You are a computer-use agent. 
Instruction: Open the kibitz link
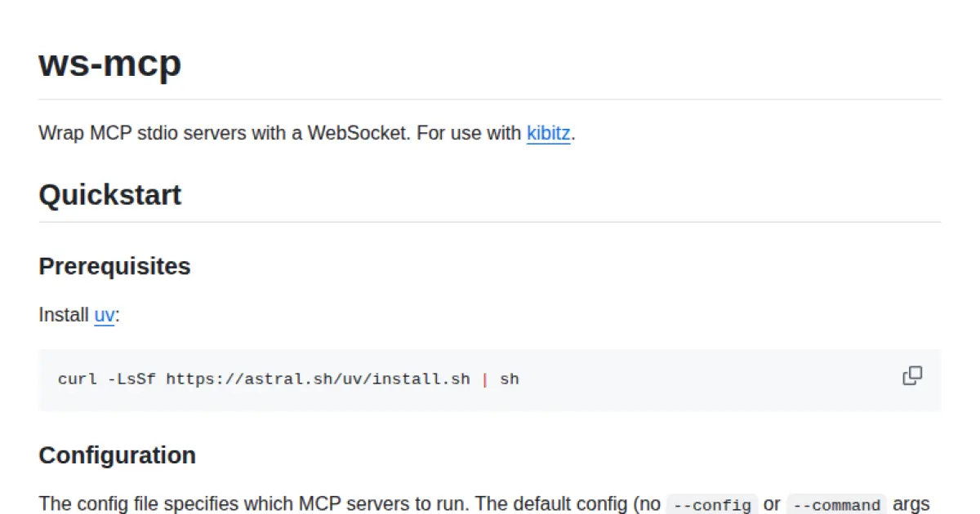548,133
